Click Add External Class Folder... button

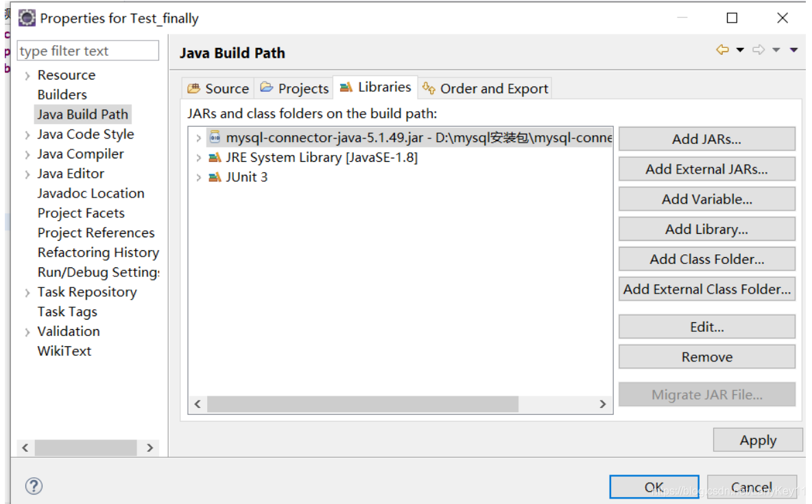tap(707, 289)
